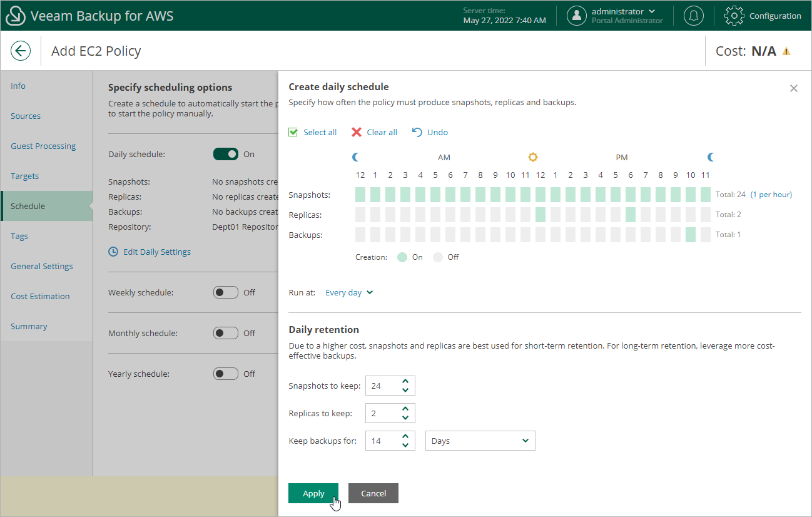This screenshot has width=812, height=517.
Task: Increment Snapshots to keep with the up arrow
Action: [405, 381]
